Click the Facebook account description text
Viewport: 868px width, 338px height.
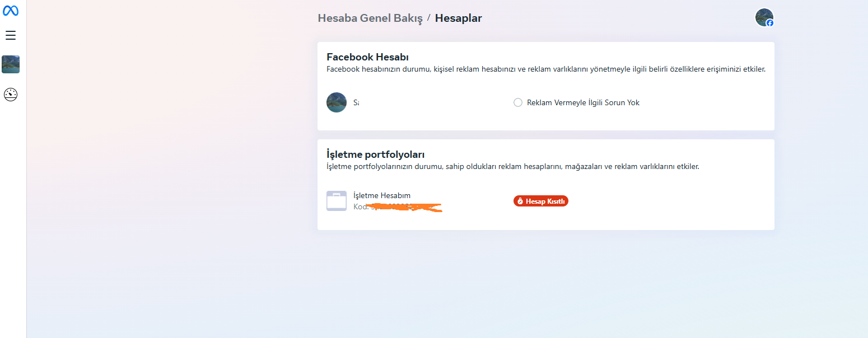point(546,69)
